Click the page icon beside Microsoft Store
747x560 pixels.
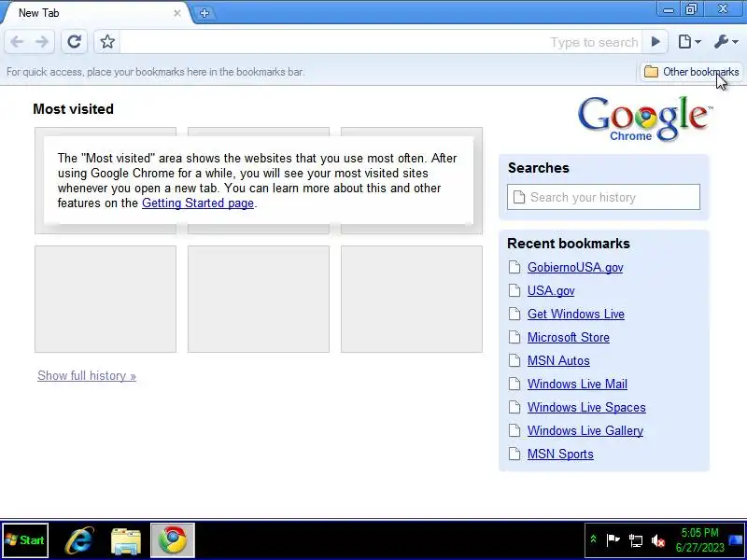[514, 337]
